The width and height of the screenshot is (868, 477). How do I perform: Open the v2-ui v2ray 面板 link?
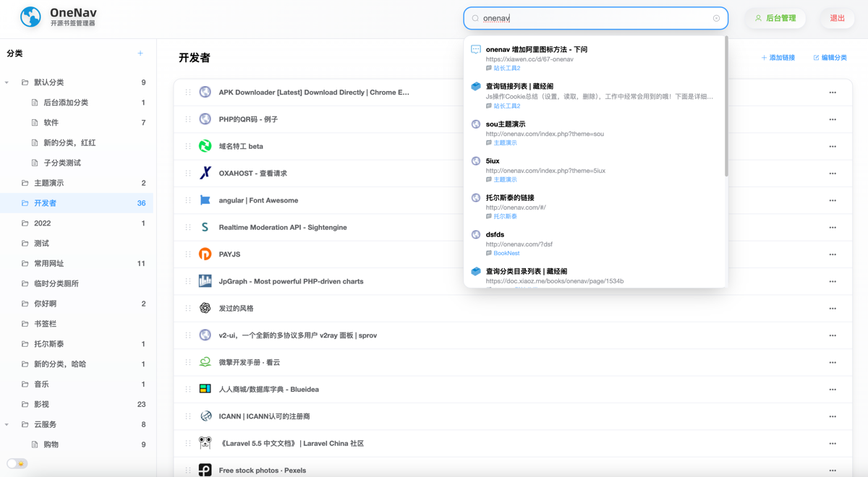(x=298, y=335)
